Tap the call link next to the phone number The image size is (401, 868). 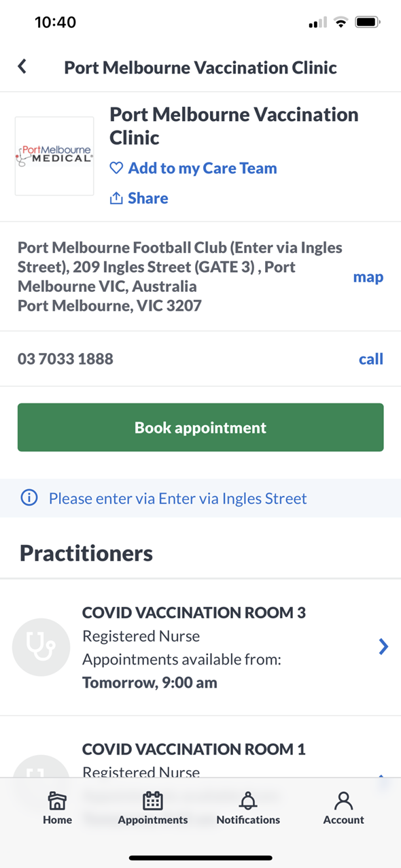click(x=371, y=358)
